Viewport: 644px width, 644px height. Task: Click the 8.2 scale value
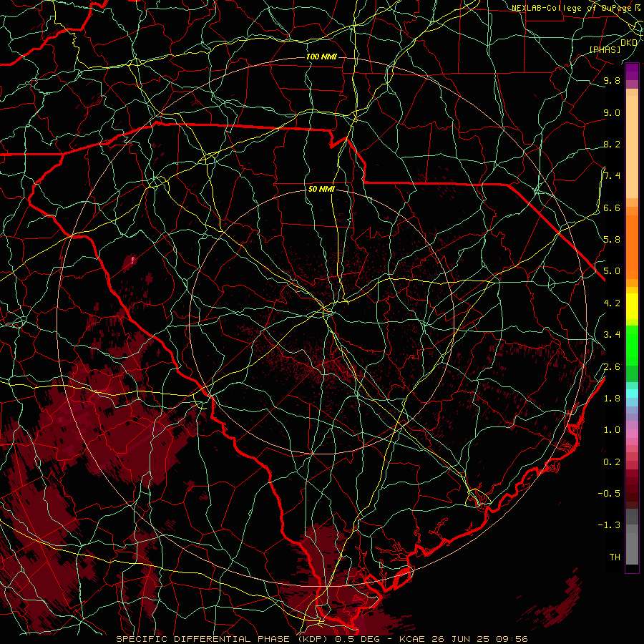[612, 144]
